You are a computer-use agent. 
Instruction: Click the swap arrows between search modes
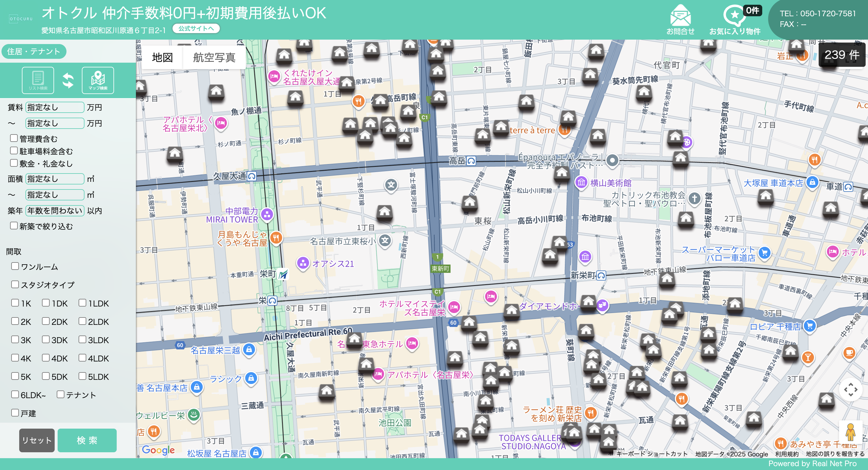68,81
